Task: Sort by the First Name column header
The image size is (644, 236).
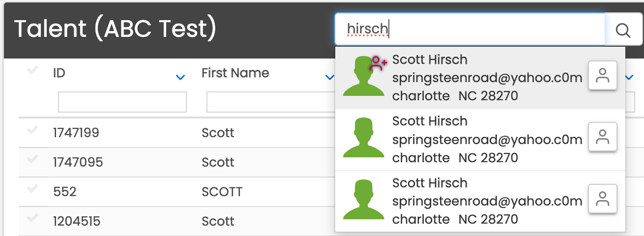Action: (235, 73)
